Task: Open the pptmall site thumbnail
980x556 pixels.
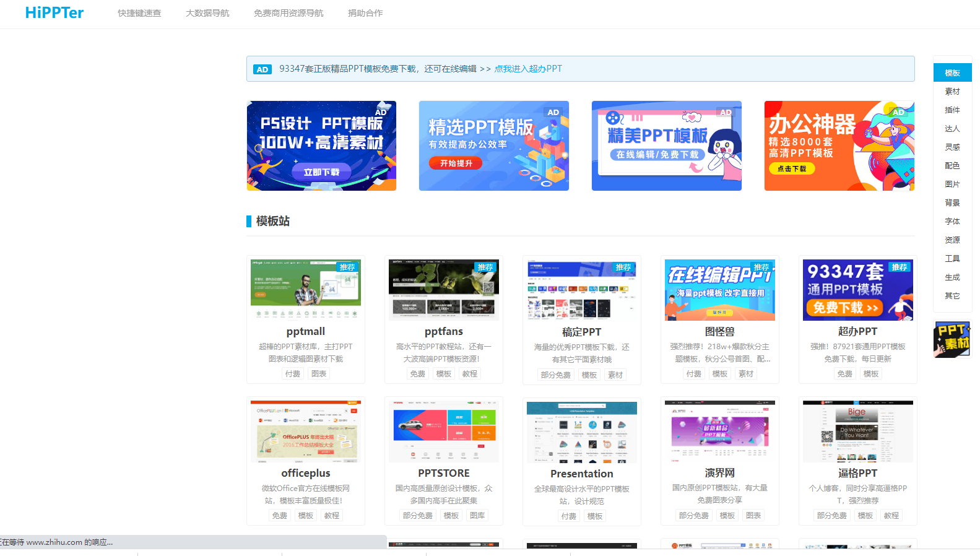Action: (x=306, y=290)
